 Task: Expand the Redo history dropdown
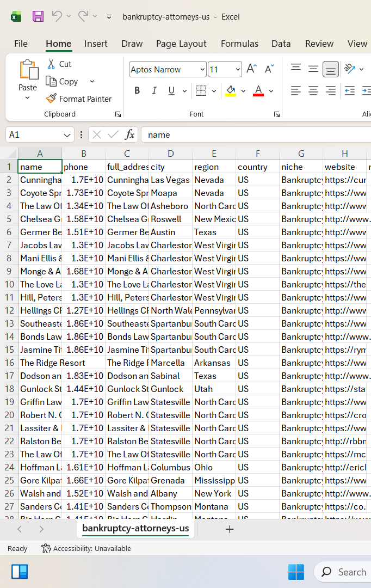[95, 16]
